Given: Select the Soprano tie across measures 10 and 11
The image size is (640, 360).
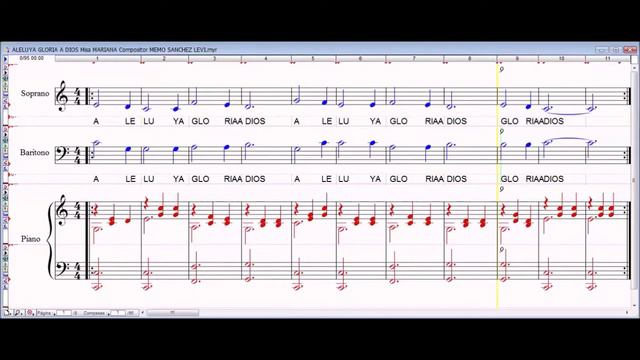Looking at the screenshot, I should tap(569, 113).
